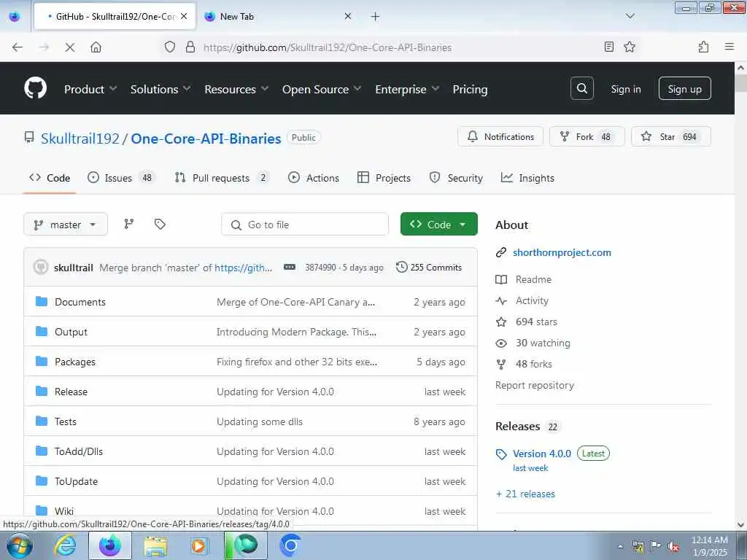Open the Firefox extensions puzzle icon
The image size is (747, 560).
pyautogui.click(x=703, y=47)
